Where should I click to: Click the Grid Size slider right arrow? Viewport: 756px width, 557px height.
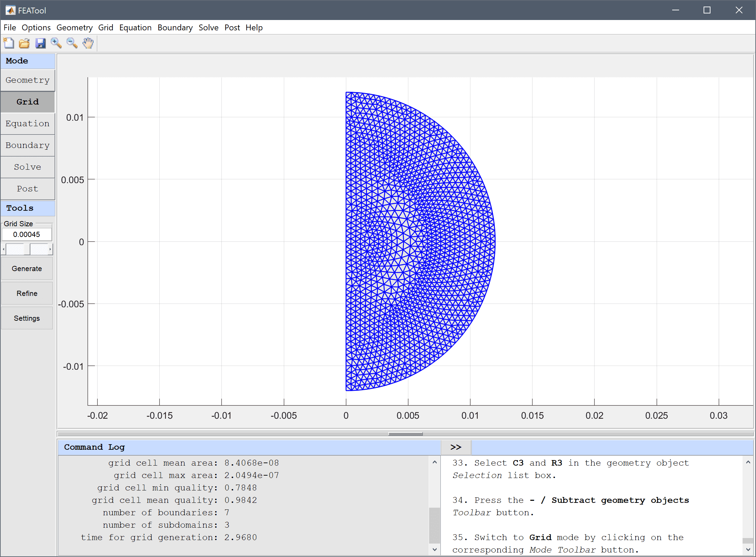[50, 249]
